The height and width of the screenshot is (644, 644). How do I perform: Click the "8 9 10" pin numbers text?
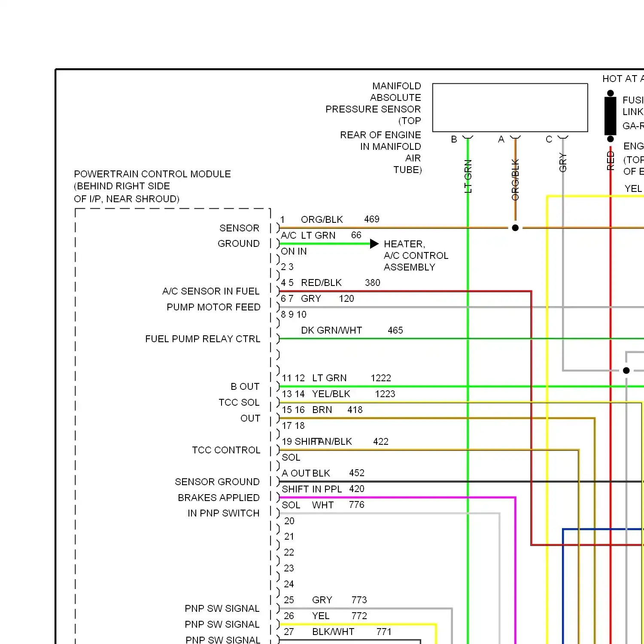tap(294, 314)
